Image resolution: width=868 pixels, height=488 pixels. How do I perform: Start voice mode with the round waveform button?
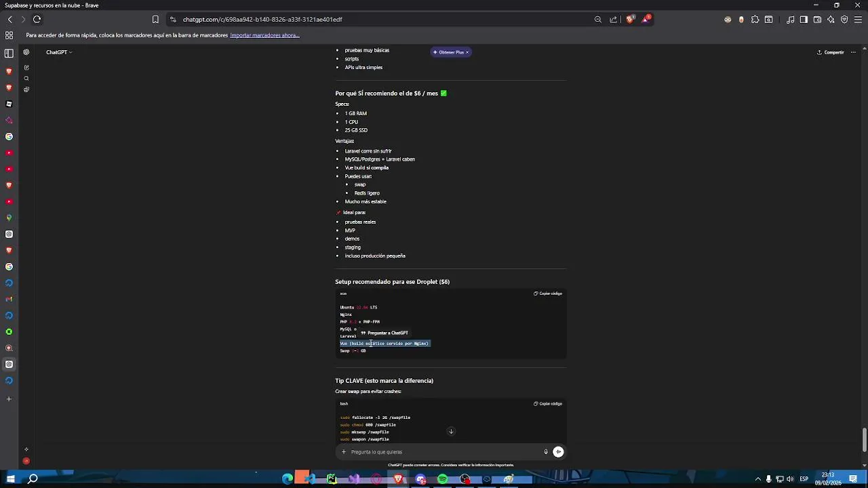point(558,452)
